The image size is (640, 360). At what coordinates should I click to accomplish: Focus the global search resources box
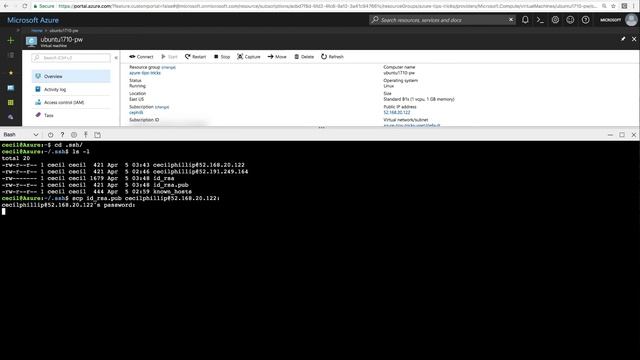(x=442, y=20)
